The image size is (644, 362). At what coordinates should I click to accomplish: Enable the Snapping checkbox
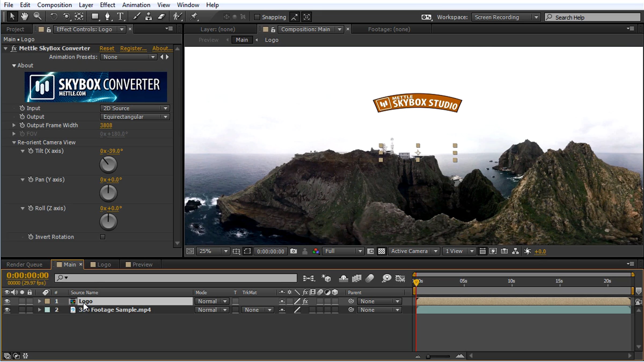click(x=257, y=17)
